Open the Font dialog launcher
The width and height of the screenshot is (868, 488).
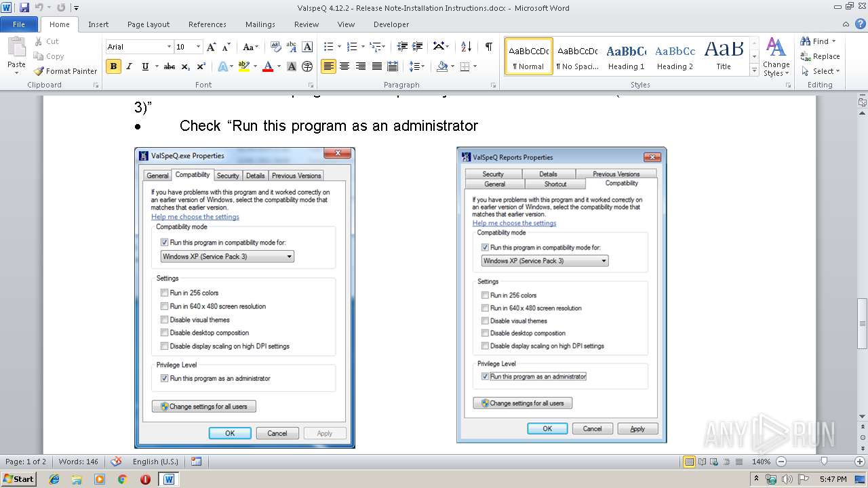pos(311,85)
